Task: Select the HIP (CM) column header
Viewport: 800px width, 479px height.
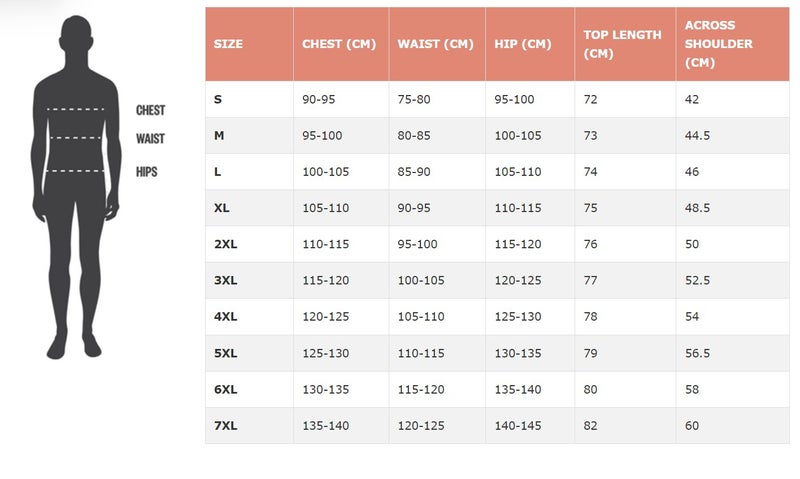Action: click(522, 44)
